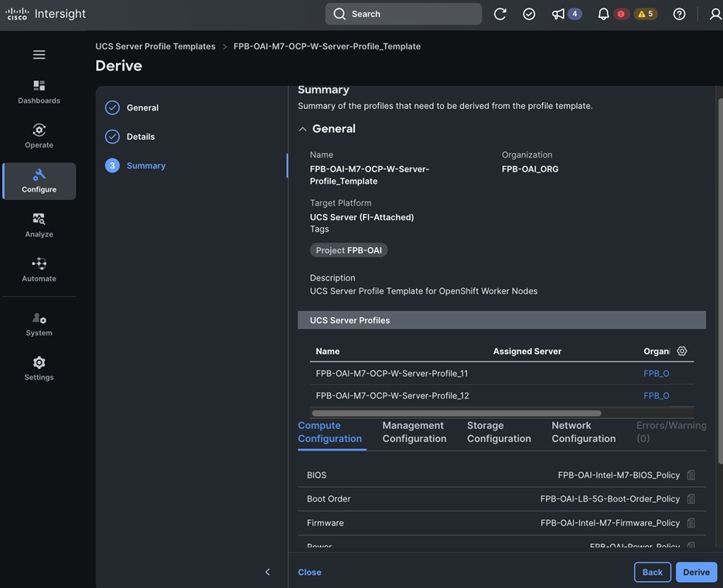Switch to Network Configuration tab
The height and width of the screenshot is (588, 723).
[x=584, y=432]
